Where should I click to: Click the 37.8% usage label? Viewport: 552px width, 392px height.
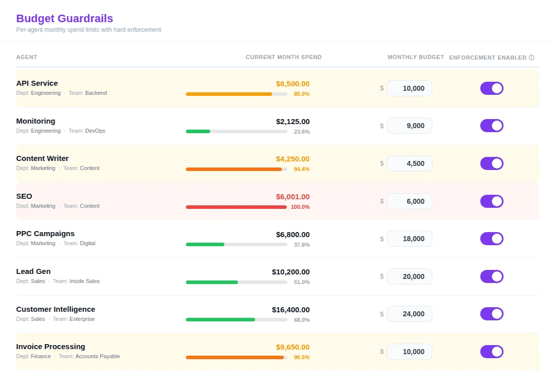pos(302,245)
